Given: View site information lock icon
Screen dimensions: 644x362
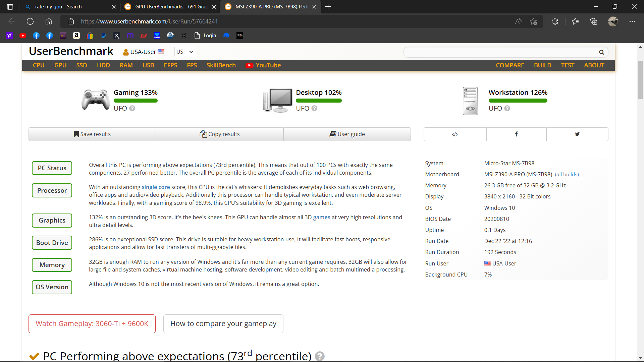Looking at the screenshot, I should pos(71,21).
